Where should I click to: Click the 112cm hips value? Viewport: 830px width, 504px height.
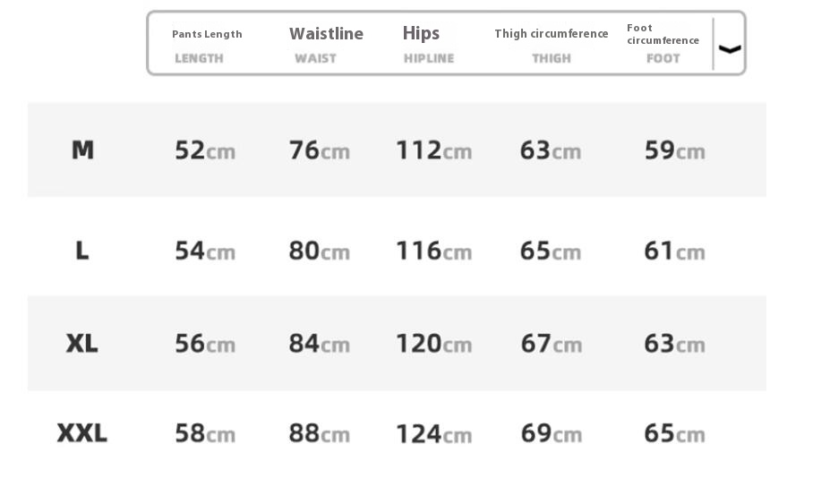click(x=433, y=150)
